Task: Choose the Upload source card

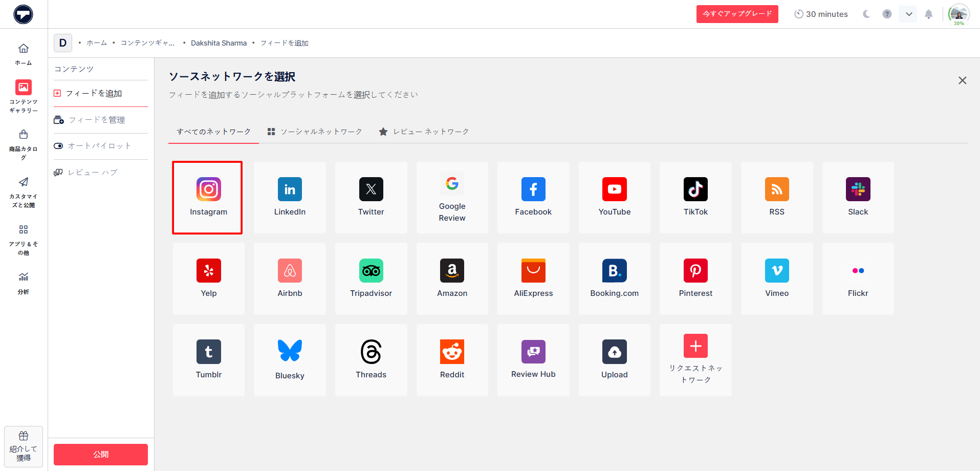Action: [615, 360]
